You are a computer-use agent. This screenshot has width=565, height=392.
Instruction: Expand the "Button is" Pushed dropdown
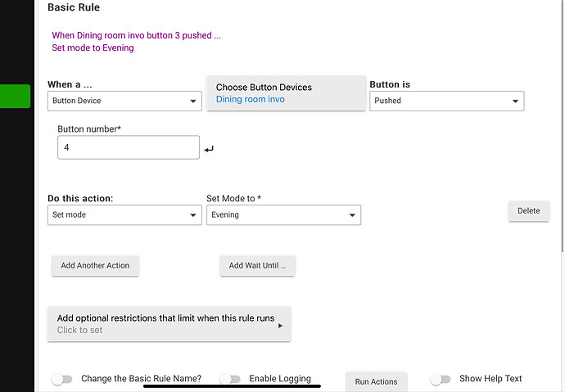tap(446, 101)
